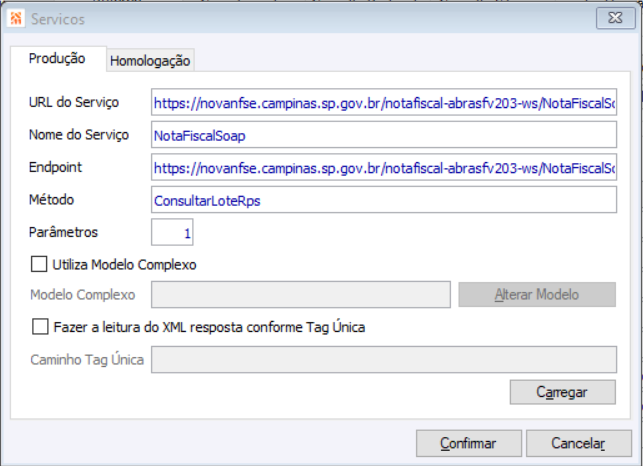
Task: Click the Caminho Tag Única field
Action: click(384, 359)
